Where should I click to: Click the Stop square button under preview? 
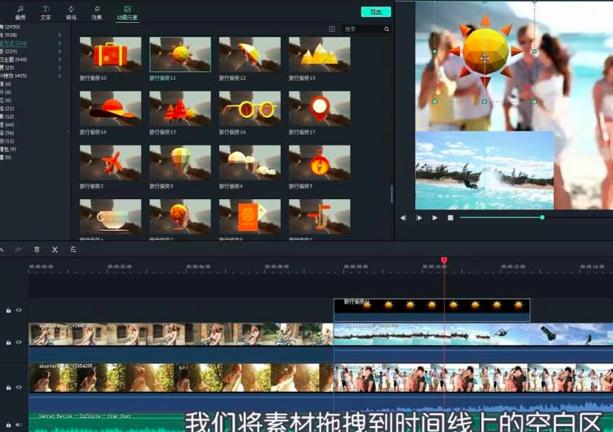[450, 217]
